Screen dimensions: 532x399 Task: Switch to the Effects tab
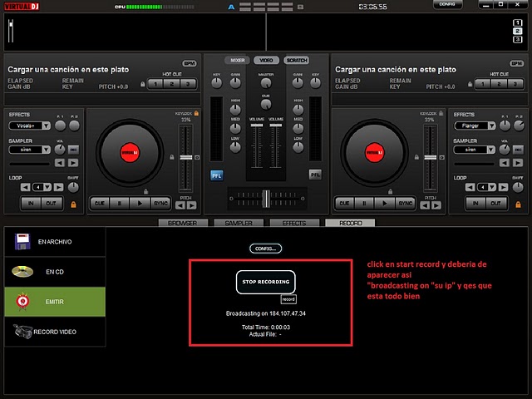(x=294, y=223)
